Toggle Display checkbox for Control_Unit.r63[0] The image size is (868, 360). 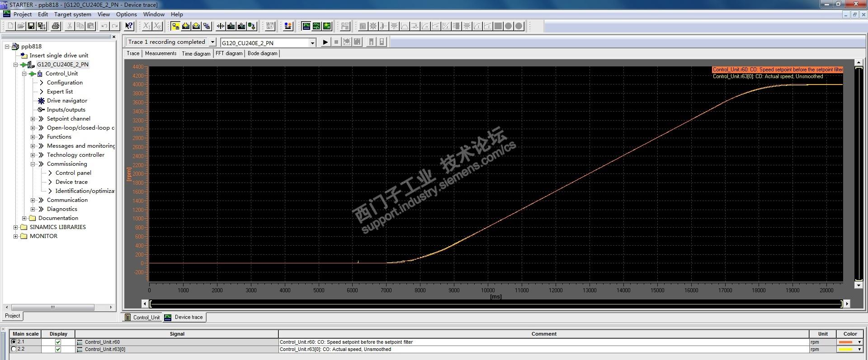[58, 350]
